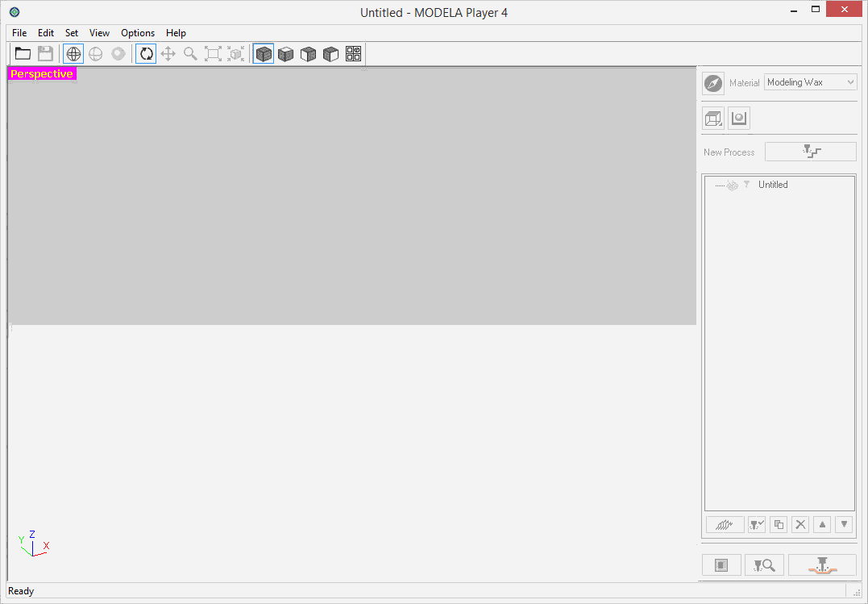Open a file with the folder icon

tap(23, 54)
